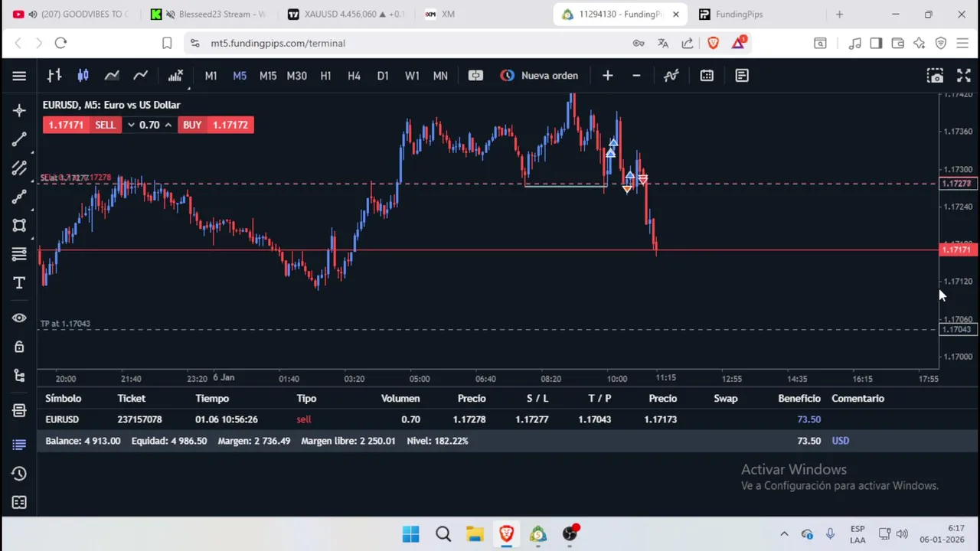Select the shapes rectangle tool
Screen dimensions: 980x551
click(x=19, y=226)
